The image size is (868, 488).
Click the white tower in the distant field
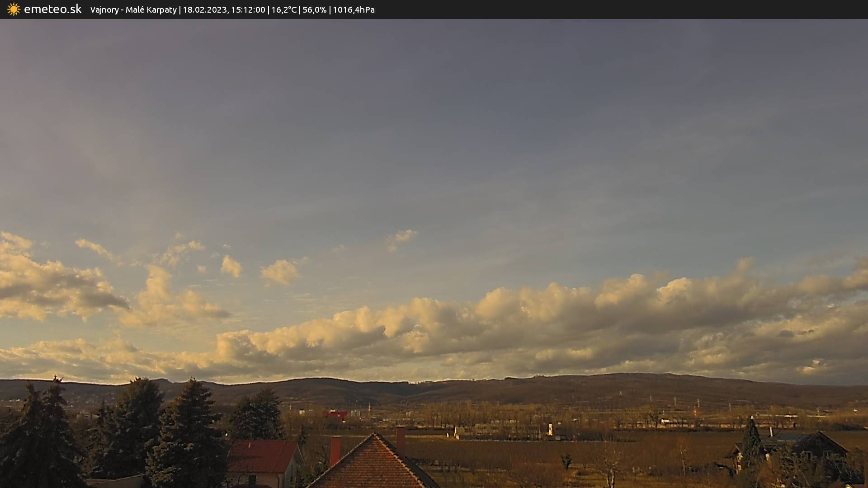(x=550, y=429)
